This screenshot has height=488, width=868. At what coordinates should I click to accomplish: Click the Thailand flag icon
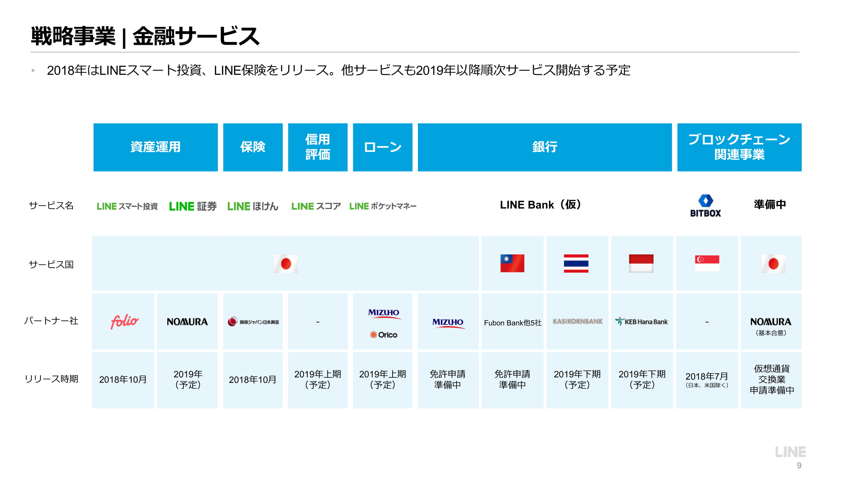click(576, 263)
